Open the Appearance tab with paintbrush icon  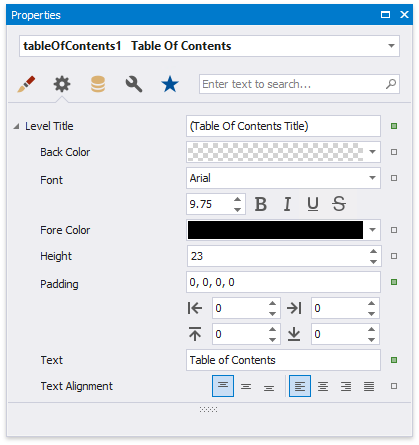click(26, 84)
